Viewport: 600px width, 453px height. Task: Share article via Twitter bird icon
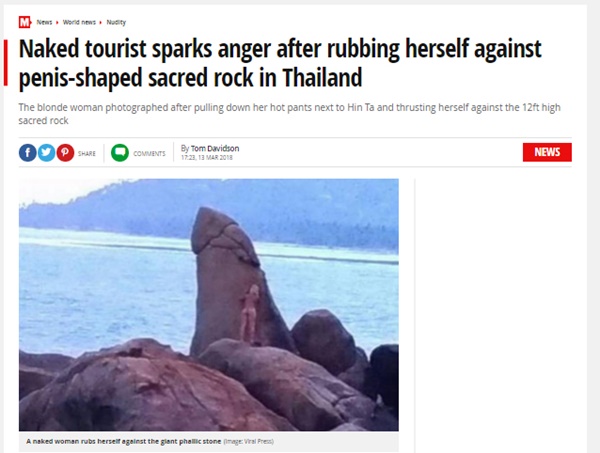click(x=46, y=153)
